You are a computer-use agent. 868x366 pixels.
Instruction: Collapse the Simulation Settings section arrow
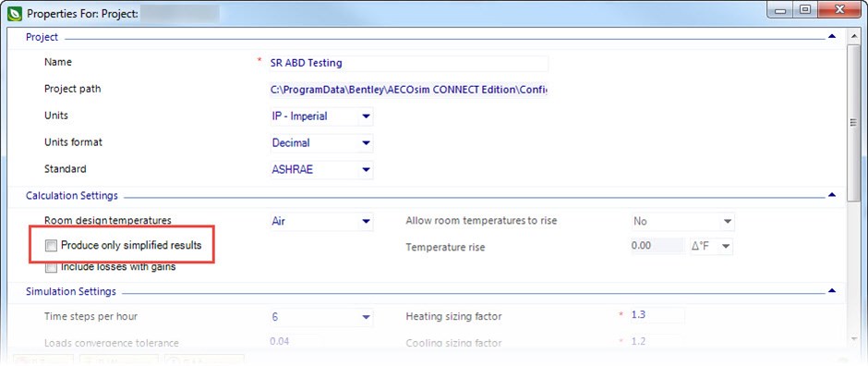(x=831, y=291)
